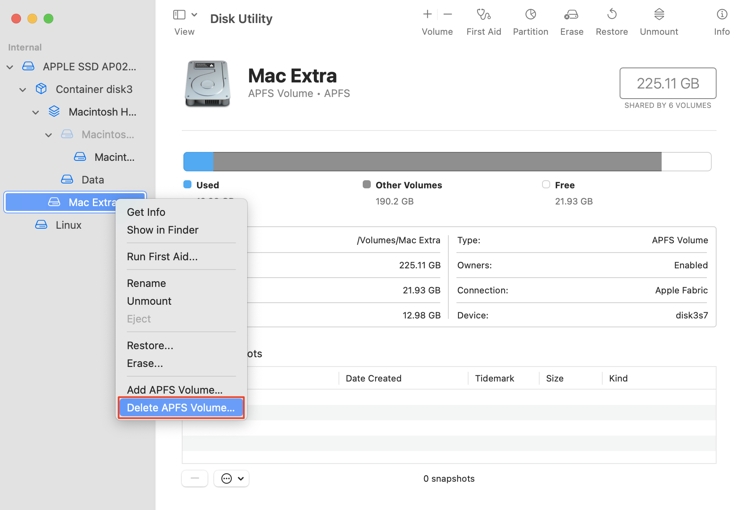This screenshot has height=510, width=740.
Task: Click the Size column header
Action: tap(555, 378)
